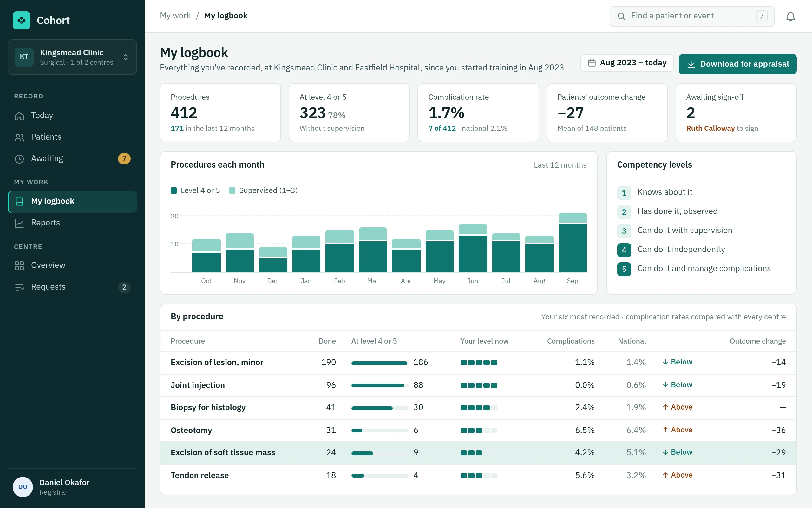Click the download arrow icon
This screenshot has width=812, height=508.
pyautogui.click(x=691, y=64)
